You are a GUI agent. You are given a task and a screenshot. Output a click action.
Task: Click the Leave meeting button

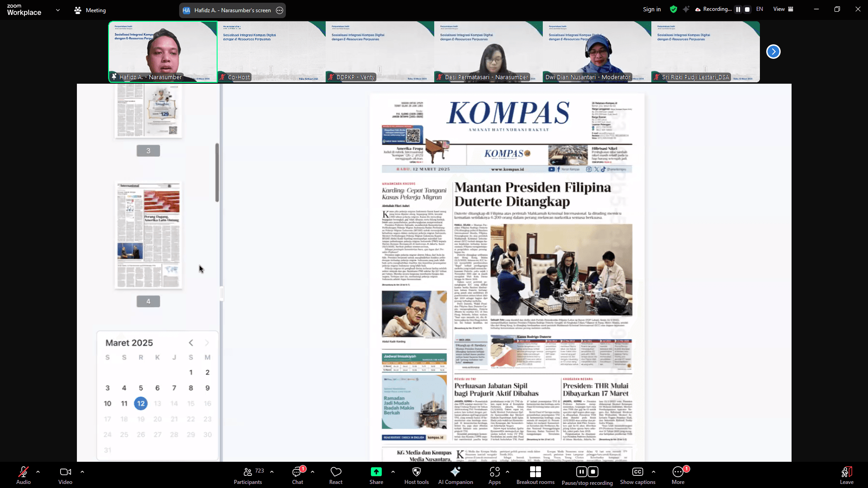point(847,475)
